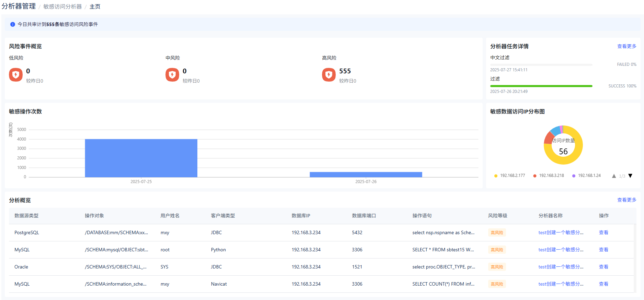Click the 中文过滤 task name

click(500, 58)
